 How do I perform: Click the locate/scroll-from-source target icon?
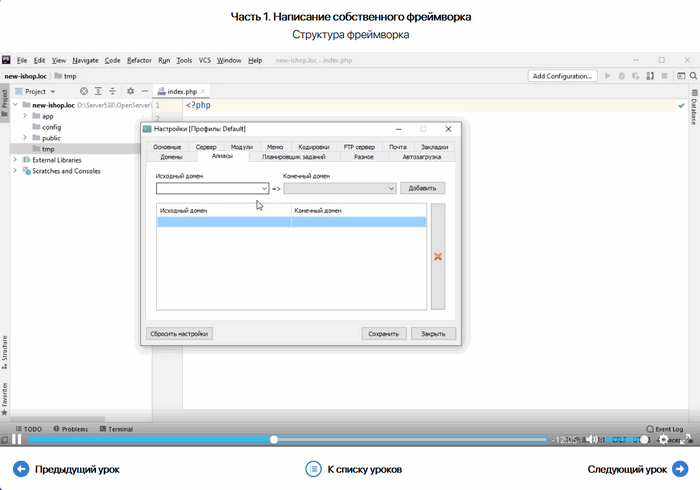(84, 91)
